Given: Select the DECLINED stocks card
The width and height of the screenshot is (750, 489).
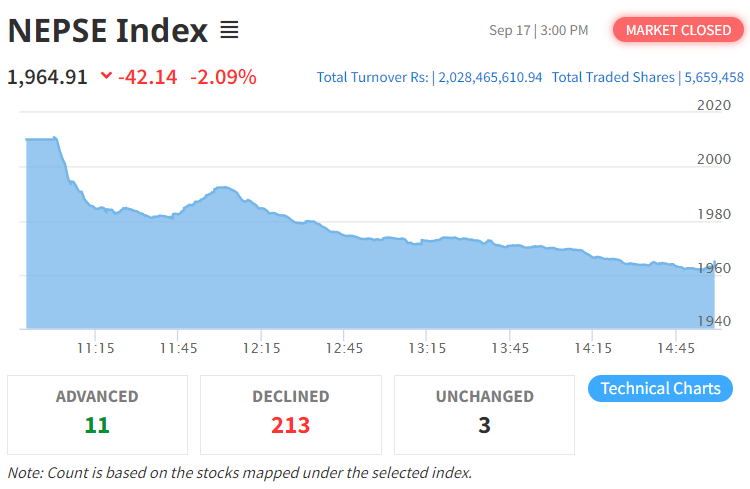Looking at the screenshot, I should click(x=290, y=414).
